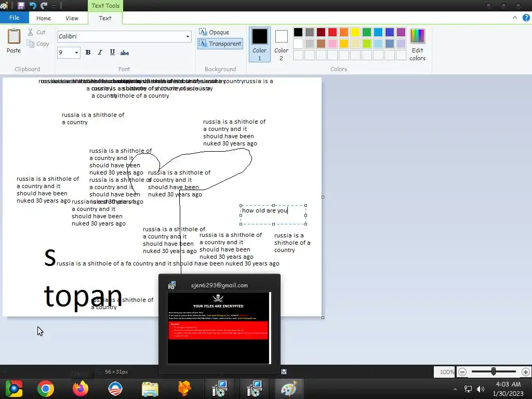Click the Redo arrow in quick access toolbar
The width and height of the screenshot is (532, 399).
click(44, 5)
